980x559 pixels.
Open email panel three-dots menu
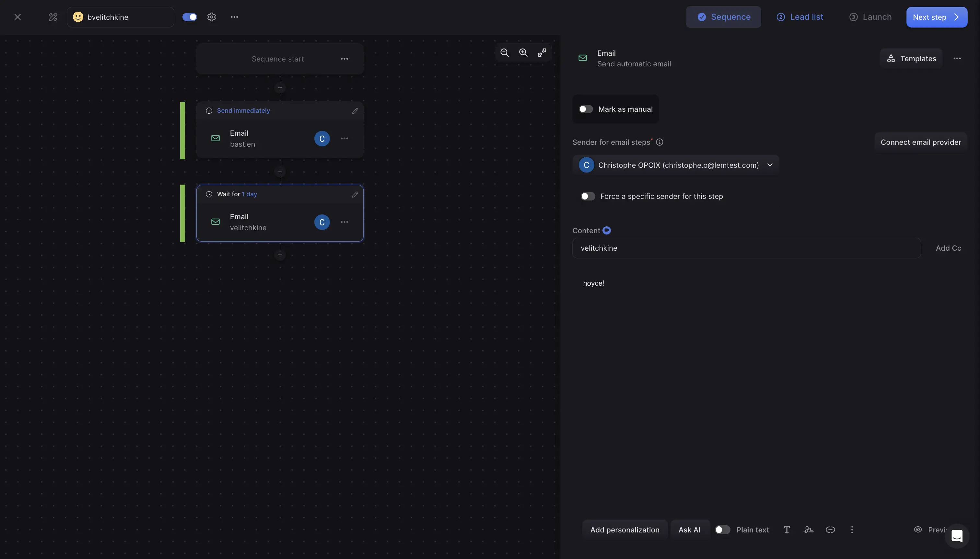[x=957, y=58]
